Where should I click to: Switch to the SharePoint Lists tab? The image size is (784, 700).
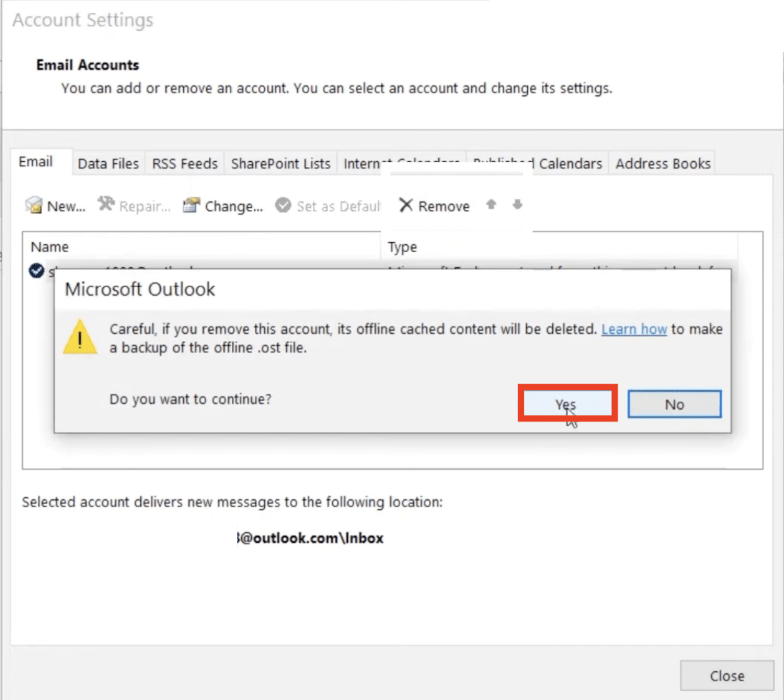tap(280, 163)
